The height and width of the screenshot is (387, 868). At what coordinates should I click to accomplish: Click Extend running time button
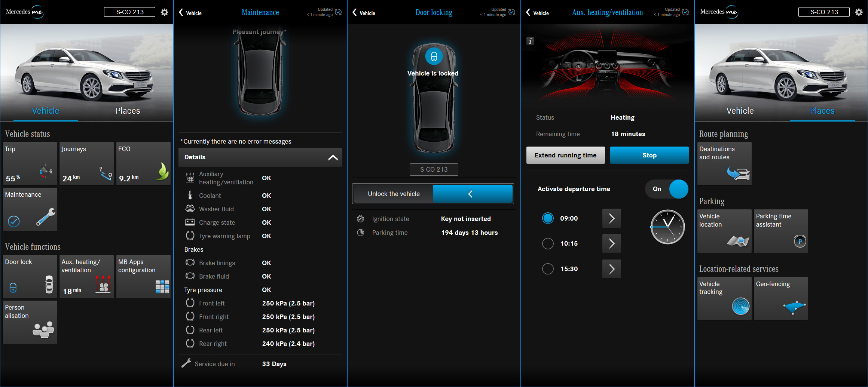coord(565,155)
